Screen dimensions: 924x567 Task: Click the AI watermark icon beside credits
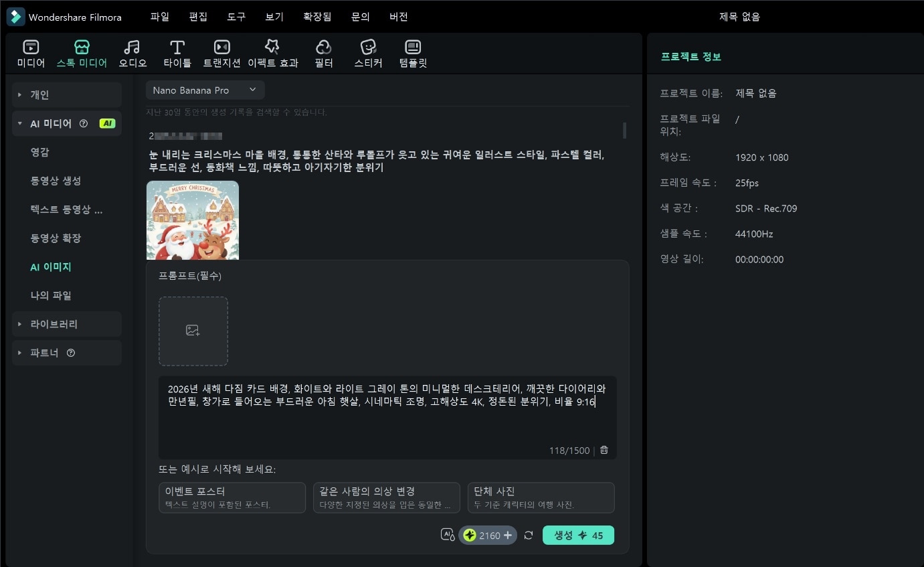coord(447,535)
